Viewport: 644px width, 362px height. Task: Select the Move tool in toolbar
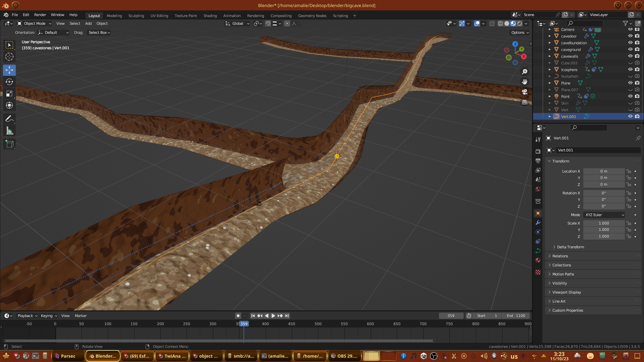point(9,70)
